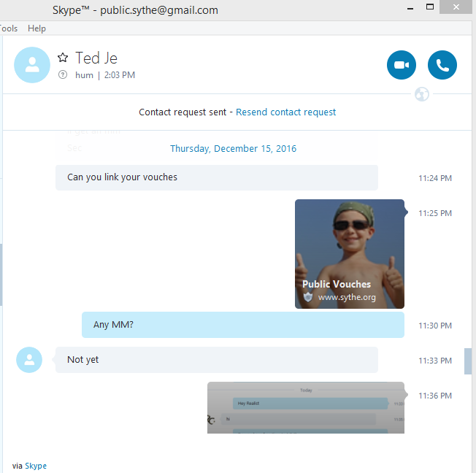Open Public Vouches sythe.org link preview
This screenshot has height=473, width=476.
[x=350, y=254]
